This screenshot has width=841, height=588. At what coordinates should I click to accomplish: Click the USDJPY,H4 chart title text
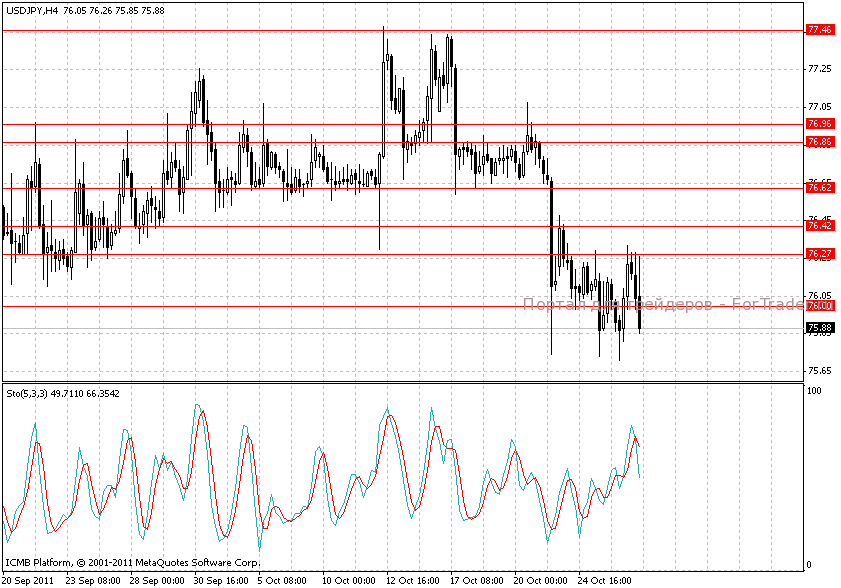[85, 11]
